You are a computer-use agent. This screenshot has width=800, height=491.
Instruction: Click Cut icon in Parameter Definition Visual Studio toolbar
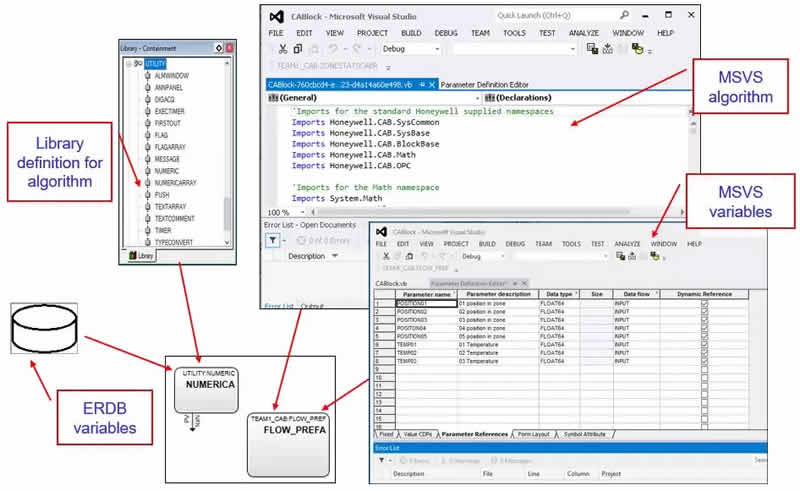[386, 256]
